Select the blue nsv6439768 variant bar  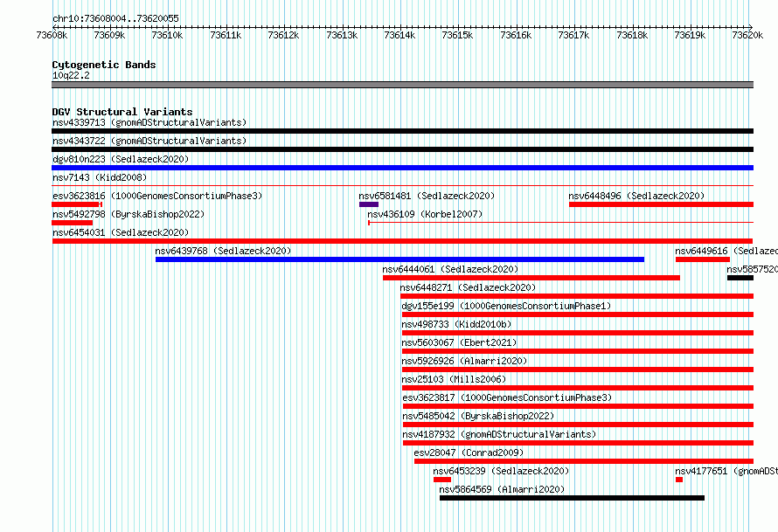(x=399, y=259)
